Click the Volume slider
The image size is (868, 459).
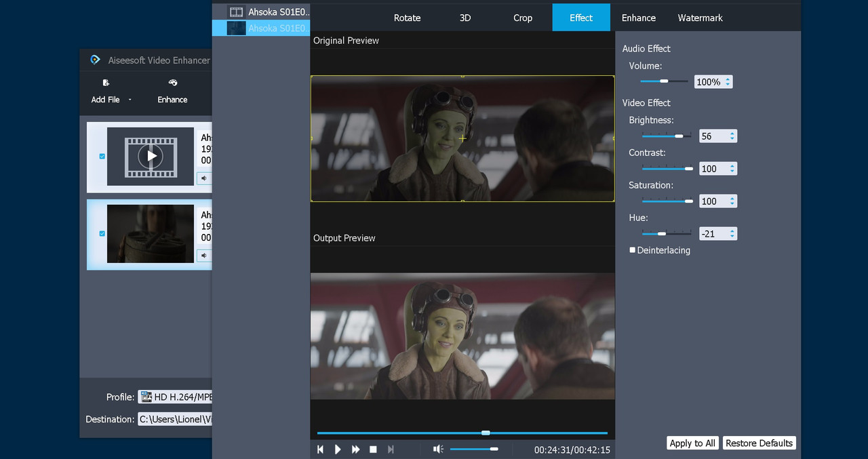click(665, 81)
